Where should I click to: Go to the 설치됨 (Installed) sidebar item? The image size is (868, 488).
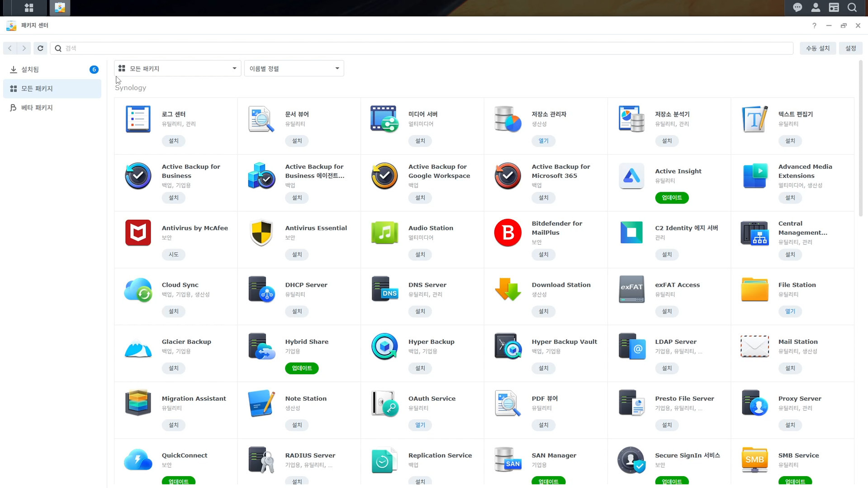tap(52, 69)
